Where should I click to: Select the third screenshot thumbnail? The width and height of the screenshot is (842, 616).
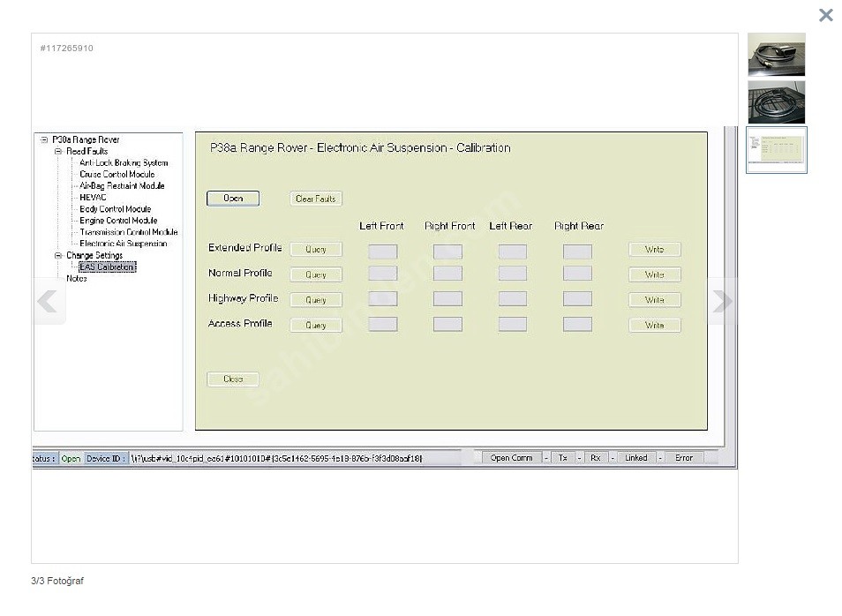pyautogui.click(x=776, y=150)
